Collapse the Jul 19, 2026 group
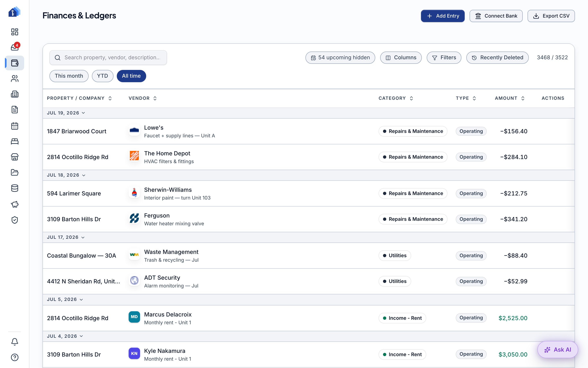The height and width of the screenshot is (368, 588). point(66,113)
